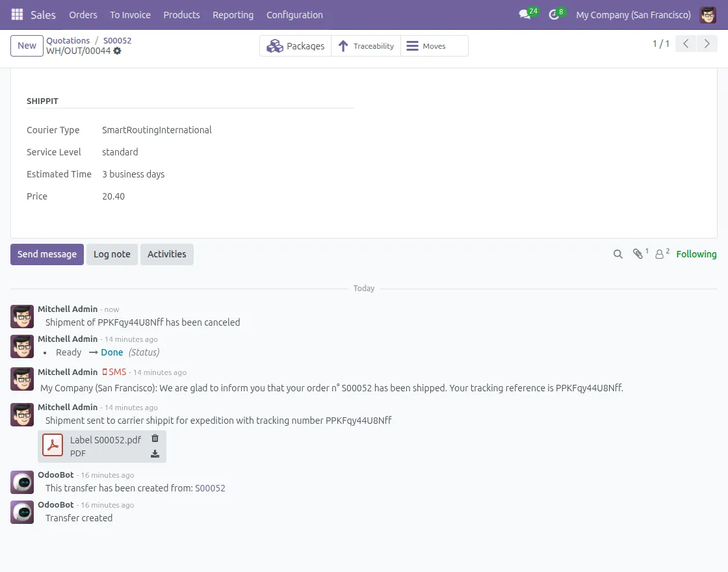
Task: View the 2 followers of this record
Action: pyautogui.click(x=660, y=254)
